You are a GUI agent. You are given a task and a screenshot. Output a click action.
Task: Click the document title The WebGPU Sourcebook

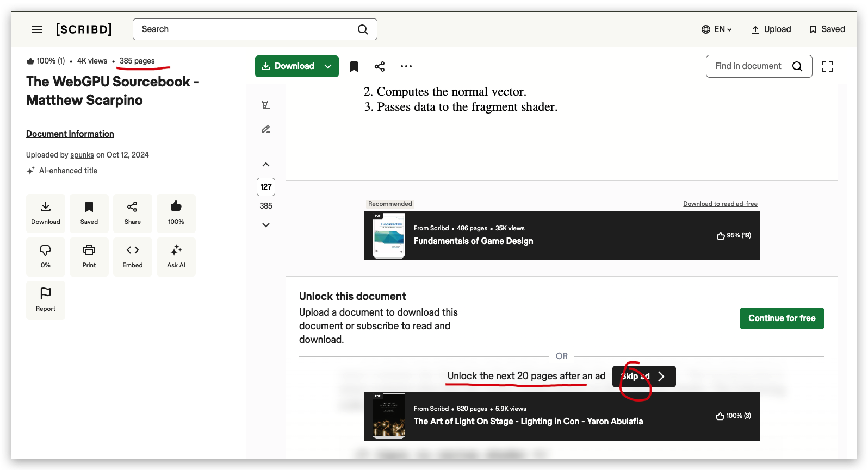click(x=113, y=91)
